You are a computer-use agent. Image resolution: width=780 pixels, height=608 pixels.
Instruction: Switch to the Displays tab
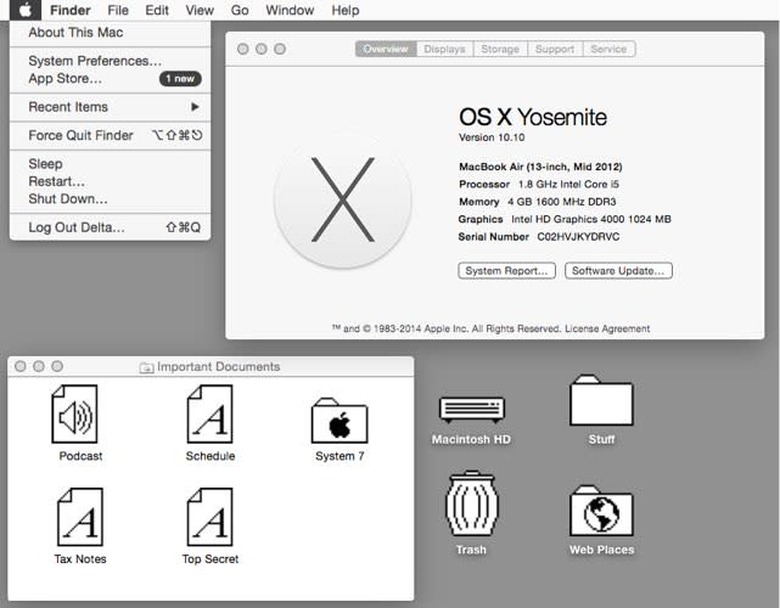click(x=444, y=49)
